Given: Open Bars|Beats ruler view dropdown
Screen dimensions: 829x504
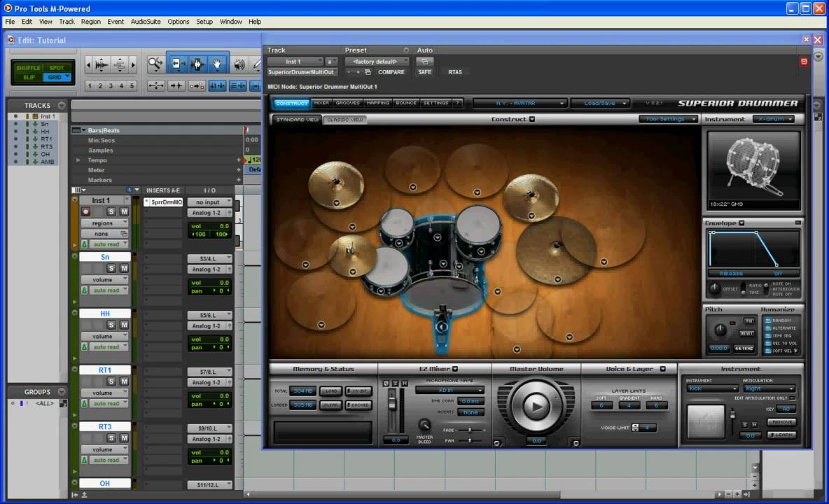Looking at the screenshot, I should point(83,130).
